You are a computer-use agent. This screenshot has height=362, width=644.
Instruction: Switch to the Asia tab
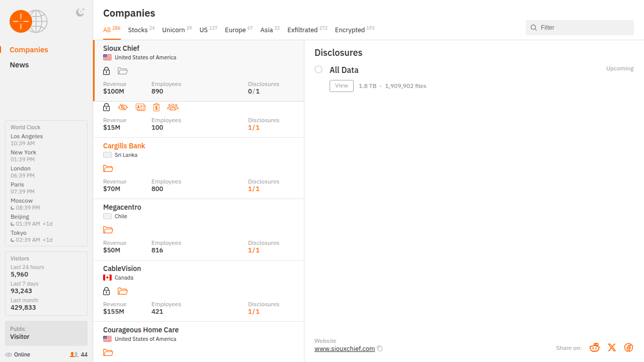[270, 30]
